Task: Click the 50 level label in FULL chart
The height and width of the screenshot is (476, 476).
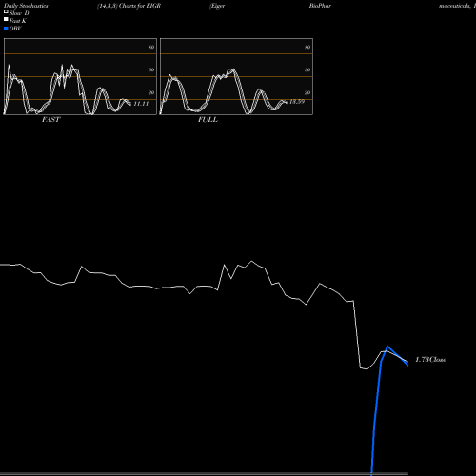Action: (x=307, y=69)
